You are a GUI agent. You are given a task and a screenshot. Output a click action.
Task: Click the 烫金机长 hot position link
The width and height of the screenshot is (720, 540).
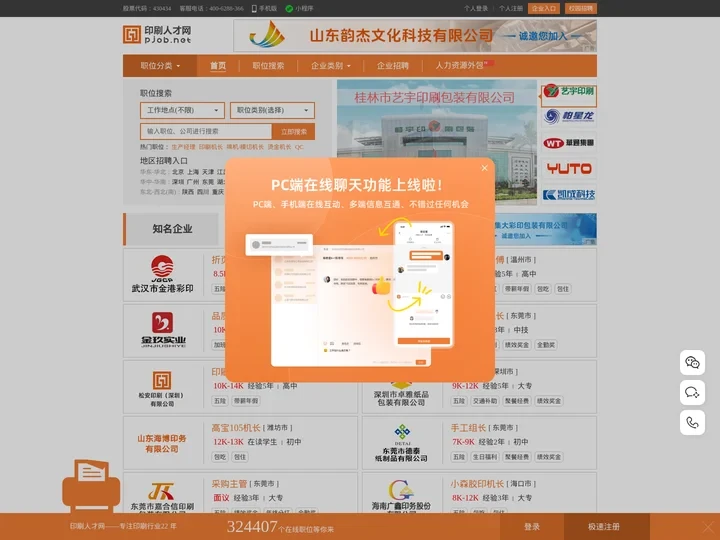(x=279, y=147)
